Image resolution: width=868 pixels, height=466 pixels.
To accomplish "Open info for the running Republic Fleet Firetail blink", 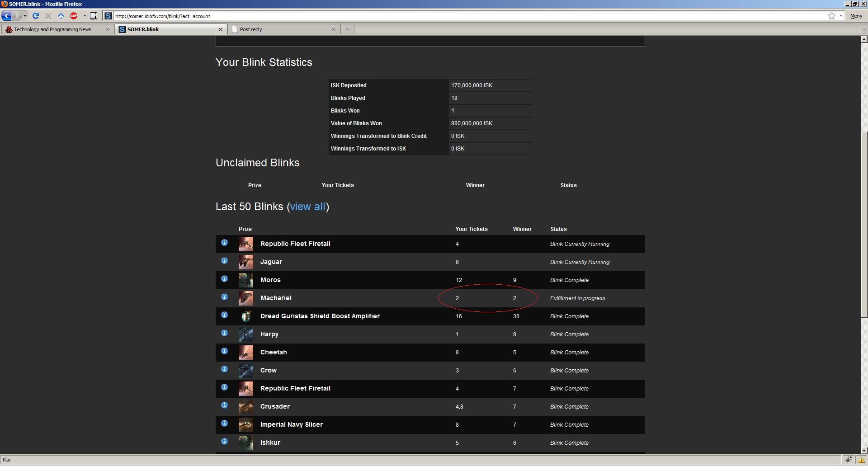I will coord(224,243).
